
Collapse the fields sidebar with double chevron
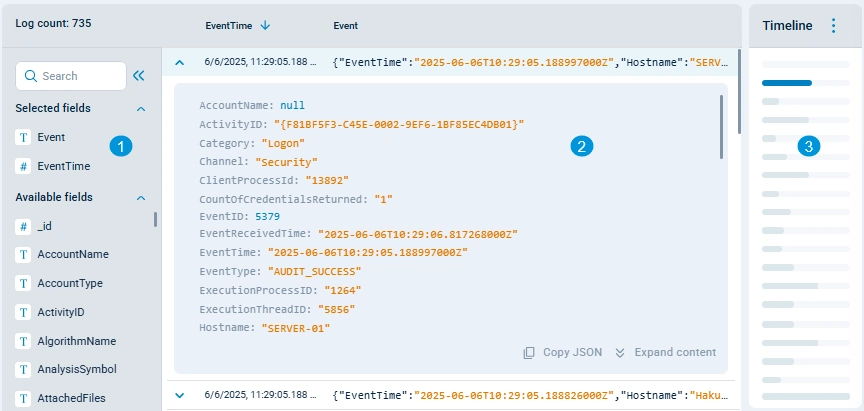[x=139, y=75]
